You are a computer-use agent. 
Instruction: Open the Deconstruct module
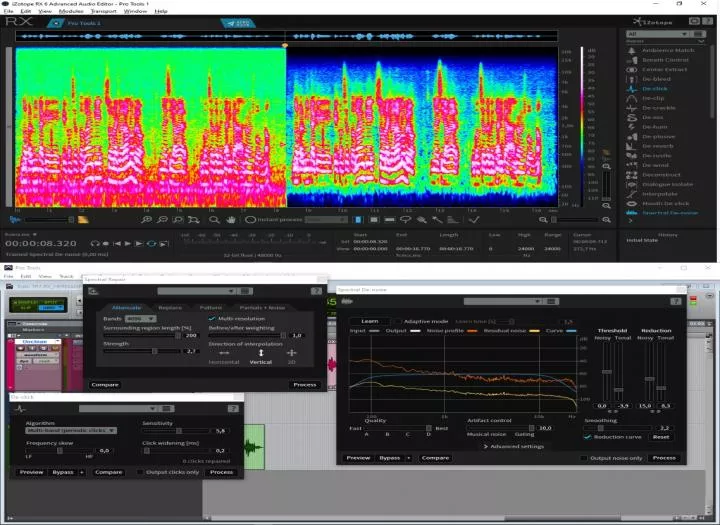pos(661,175)
